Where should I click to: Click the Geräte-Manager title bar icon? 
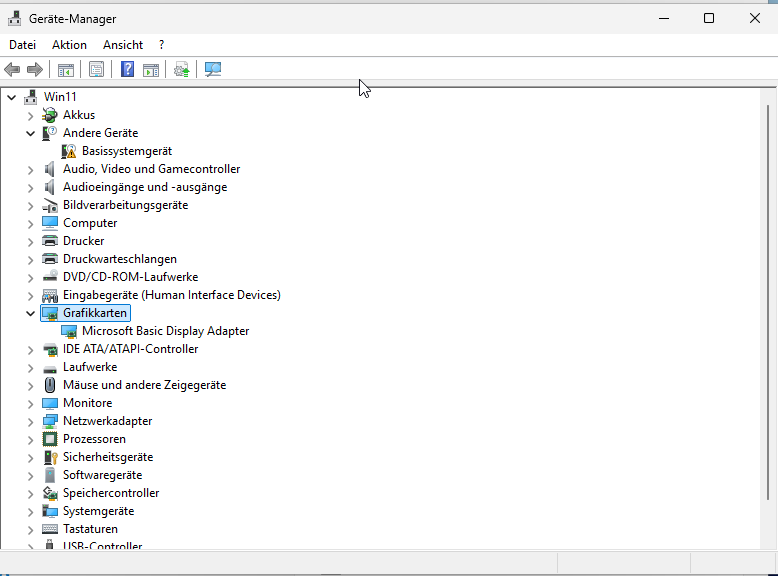click(14, 19)
